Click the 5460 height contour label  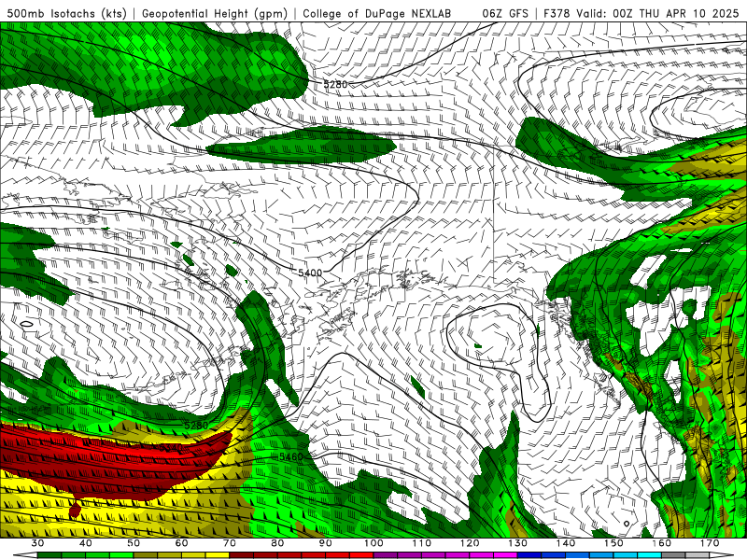291,456
